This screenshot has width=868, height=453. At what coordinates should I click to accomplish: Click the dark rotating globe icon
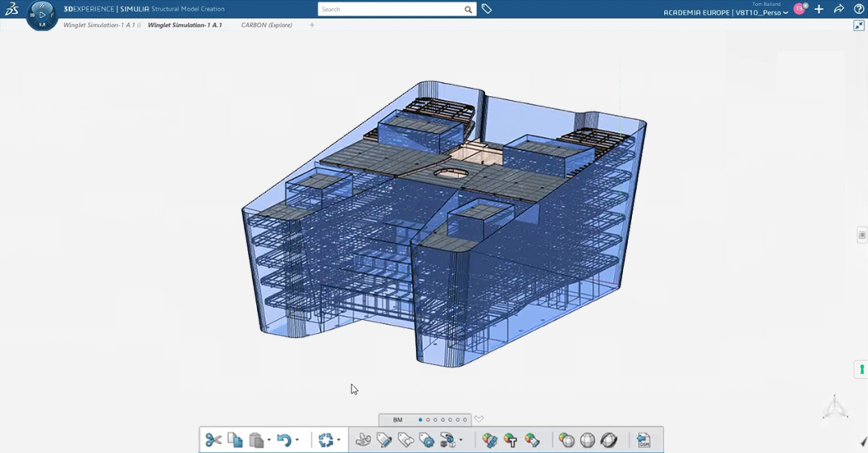click(x=608, y=440)
